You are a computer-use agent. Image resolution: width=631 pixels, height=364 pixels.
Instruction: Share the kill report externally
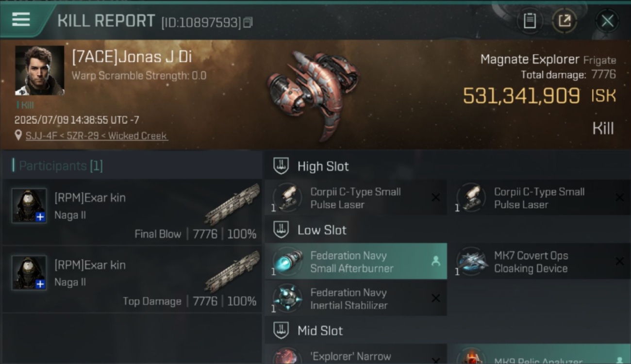564,21
